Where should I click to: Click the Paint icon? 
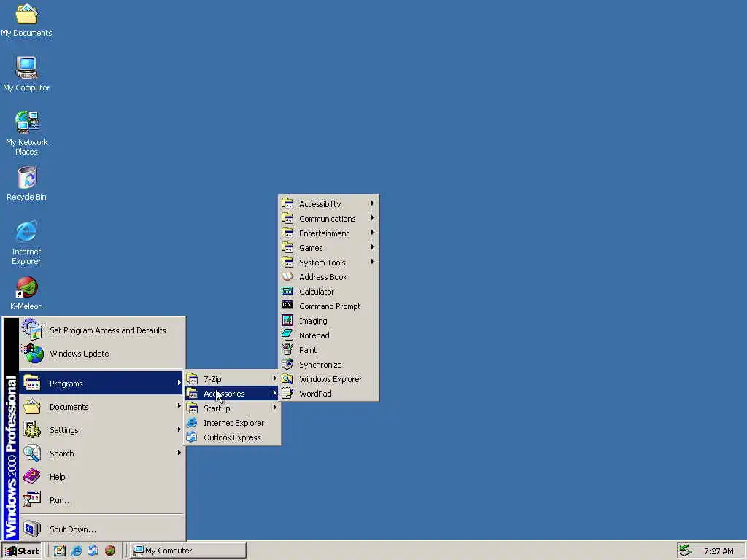pos(287,349)
